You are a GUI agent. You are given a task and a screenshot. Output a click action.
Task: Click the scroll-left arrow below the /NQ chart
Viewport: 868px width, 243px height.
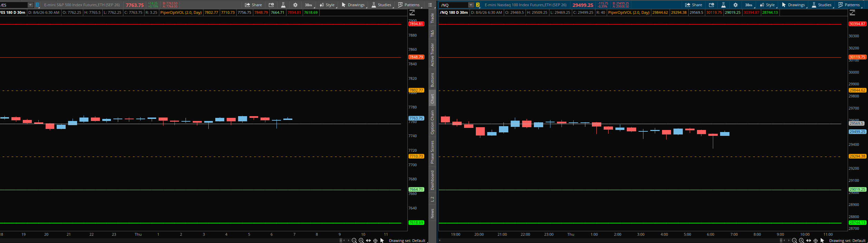(440, 241)
